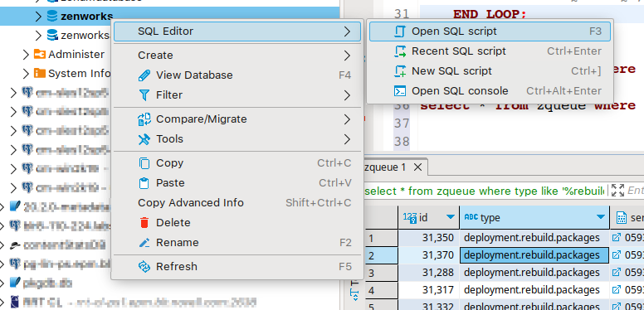
Task: Click the System Info folder icon
Action: point(40,74)
